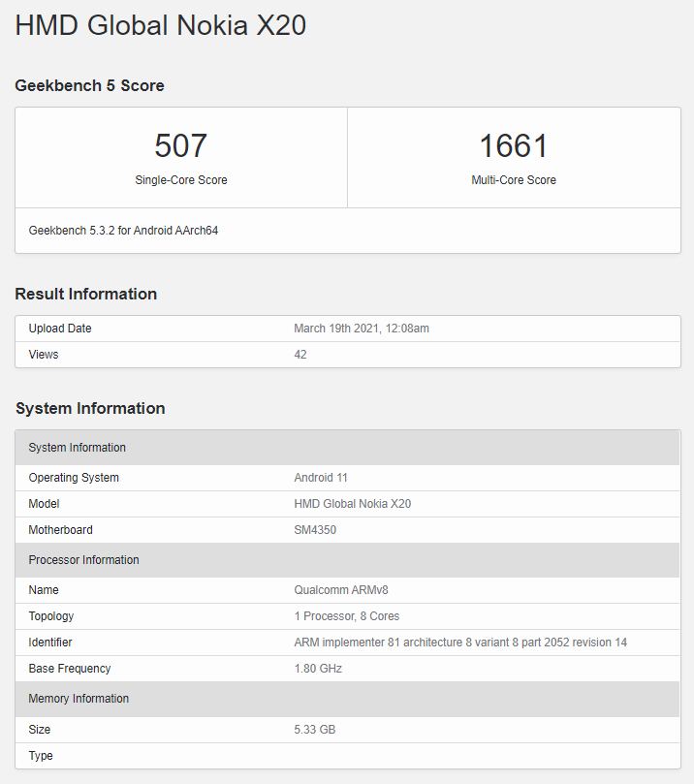This screenshot has height=784, width=694.
Task: Click the Android 11 operating system value
Action: (x=321, y=478)
